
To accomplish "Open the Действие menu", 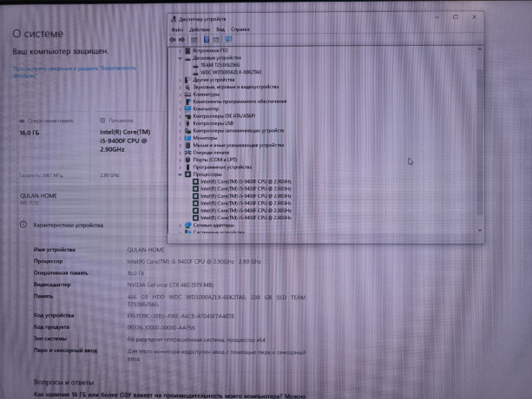I will pyautogui.click(x=200, y=29).
